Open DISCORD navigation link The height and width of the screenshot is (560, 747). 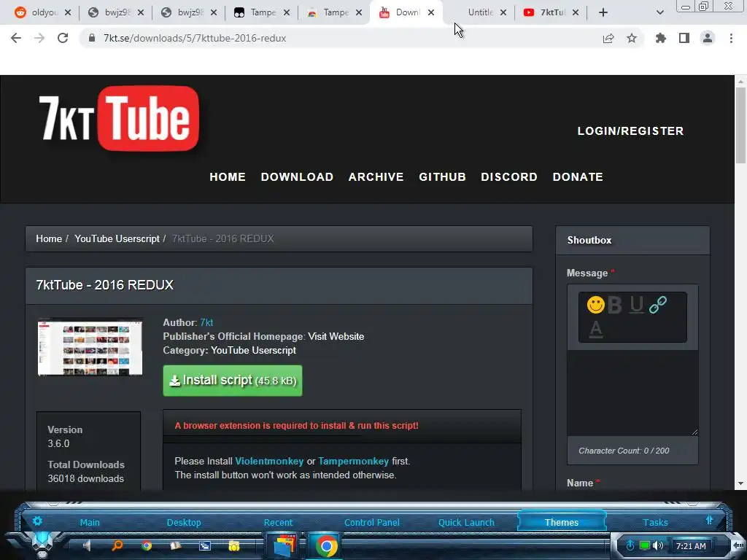[509, 176]
